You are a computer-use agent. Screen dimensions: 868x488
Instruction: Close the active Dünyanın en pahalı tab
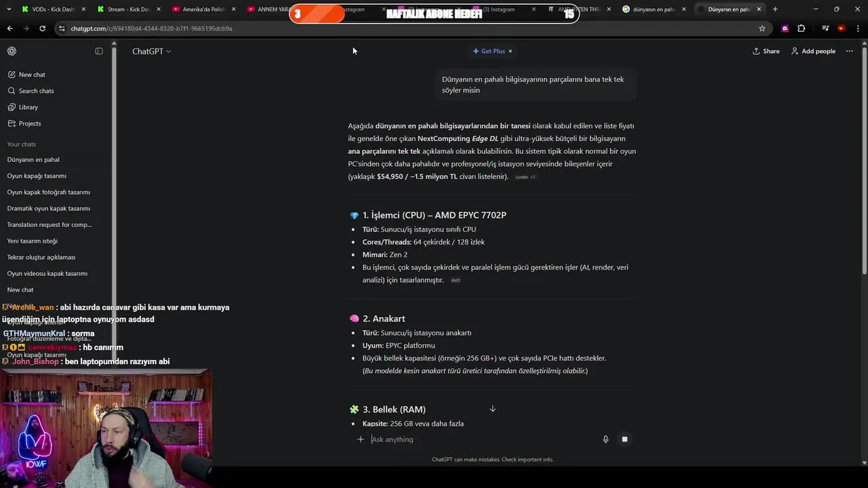point(759,9)
